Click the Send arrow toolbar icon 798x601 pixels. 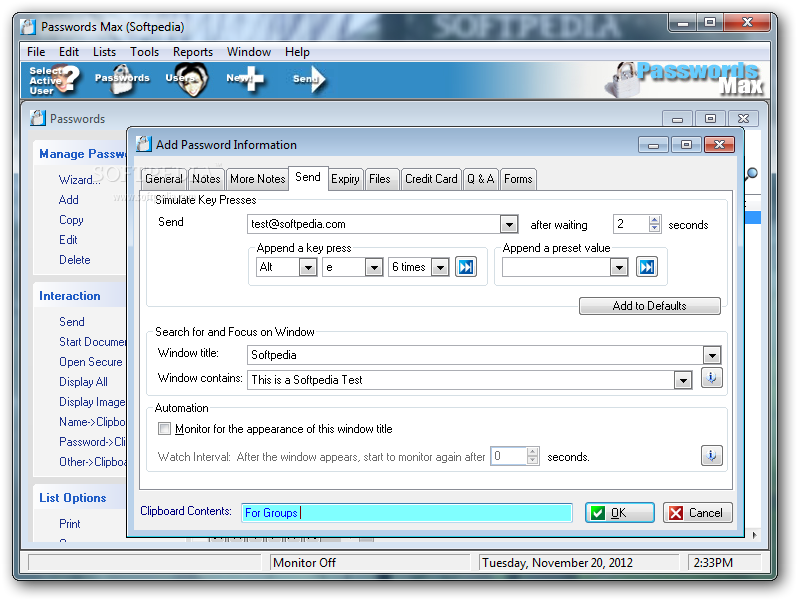(x=309, y=79)
